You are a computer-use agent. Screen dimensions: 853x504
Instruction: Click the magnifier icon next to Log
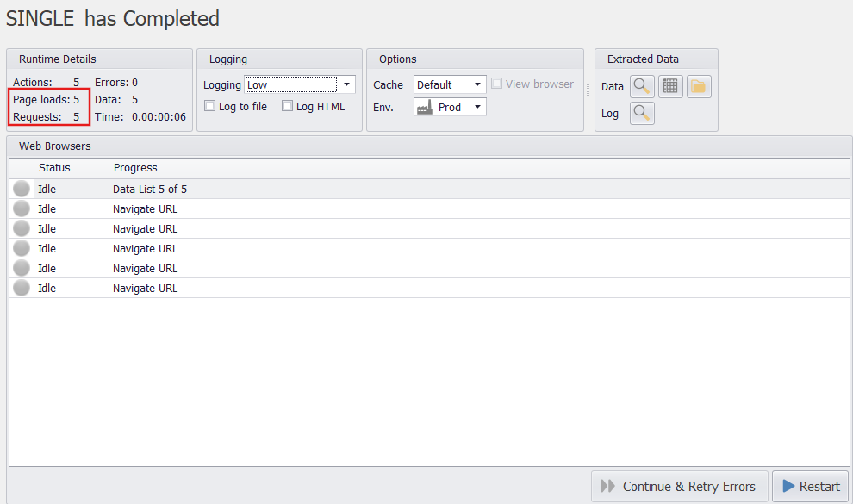[x=642, y=114]
